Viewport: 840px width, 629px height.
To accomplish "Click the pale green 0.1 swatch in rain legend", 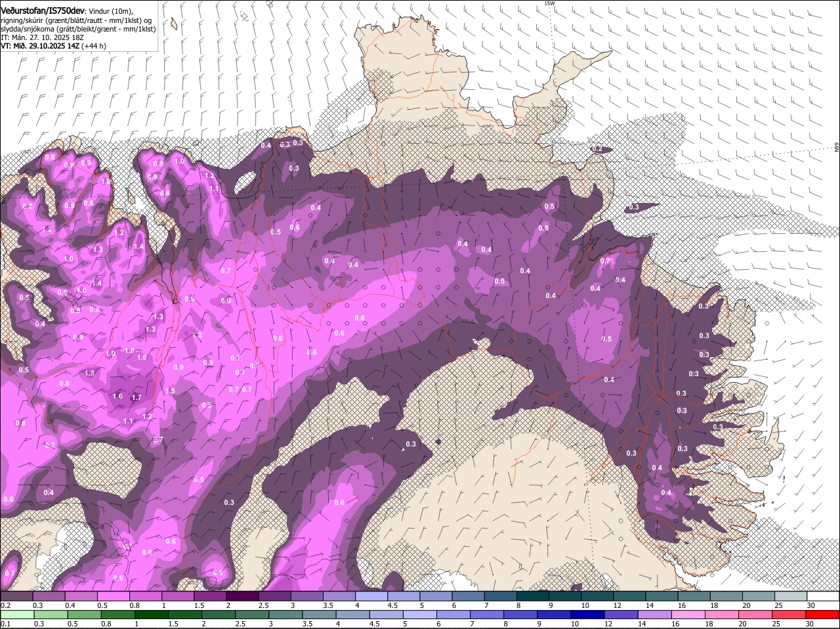I will pyautogui.click(x=18, y=615).
